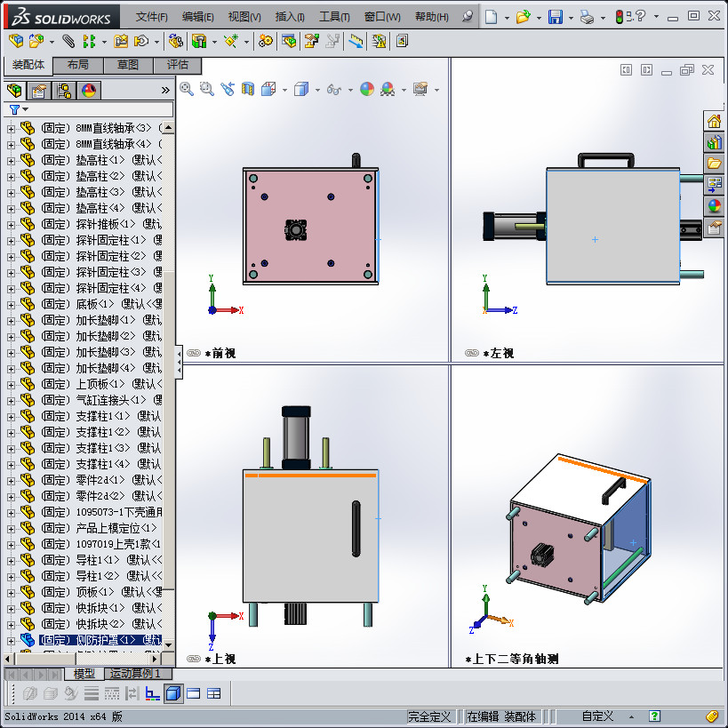Click the New Motion Study gear icon
The width and height of the screenshot is (728, 728).
click(x=266, y=41)
